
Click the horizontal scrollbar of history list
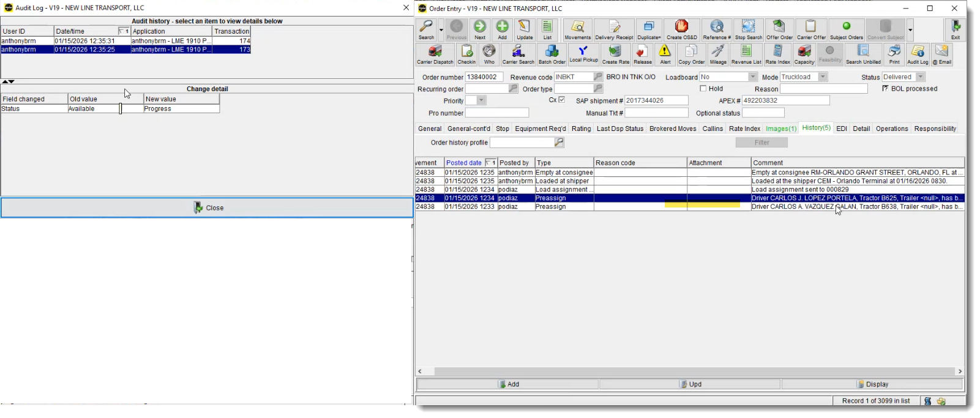(x=694, y=371)
